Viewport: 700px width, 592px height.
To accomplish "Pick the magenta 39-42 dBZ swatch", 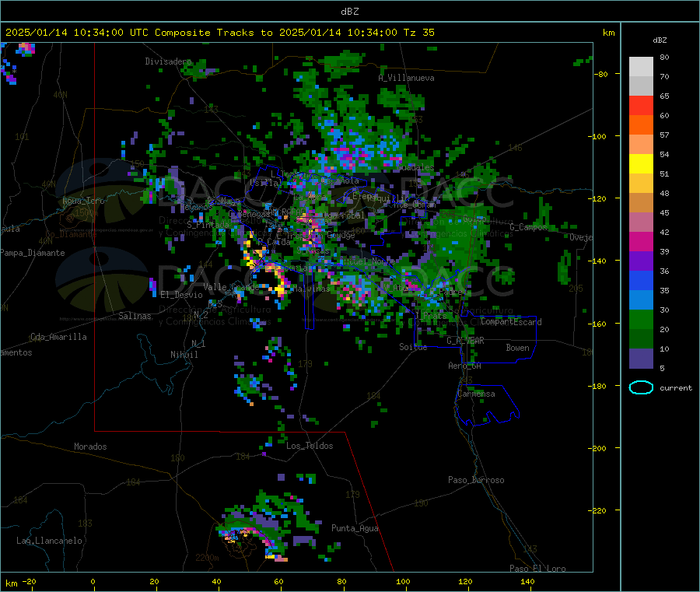I will coord(641,241).
